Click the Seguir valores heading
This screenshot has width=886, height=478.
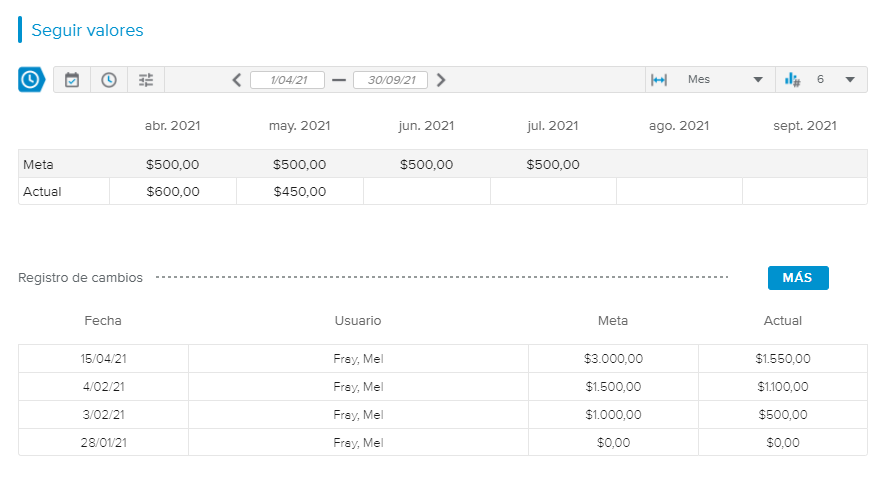click(87, 30)
